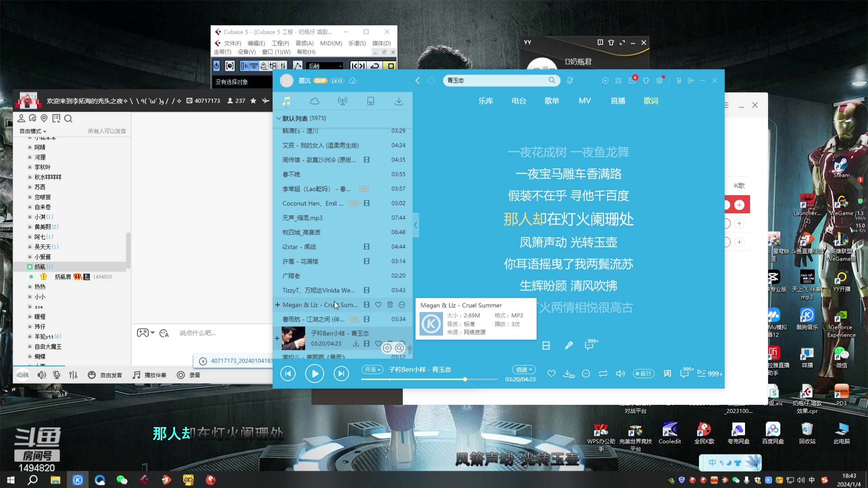Click the lyrics page microphone icon
868x488 pixels.
tap(569, 346)
